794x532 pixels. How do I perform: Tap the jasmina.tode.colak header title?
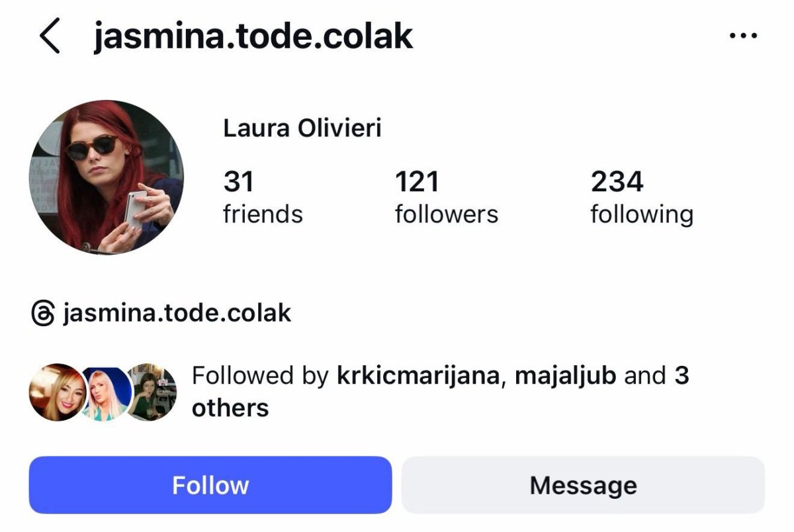[253, 36]
